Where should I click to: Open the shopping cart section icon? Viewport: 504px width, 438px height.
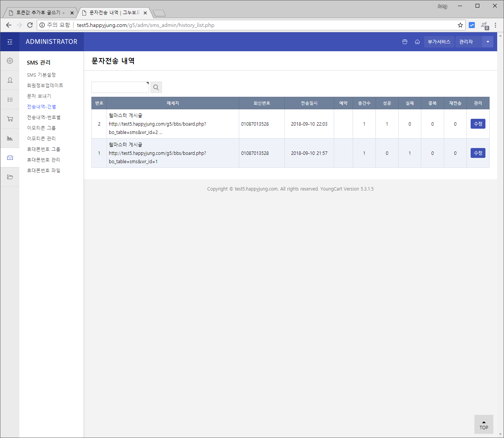pos(10,119)
